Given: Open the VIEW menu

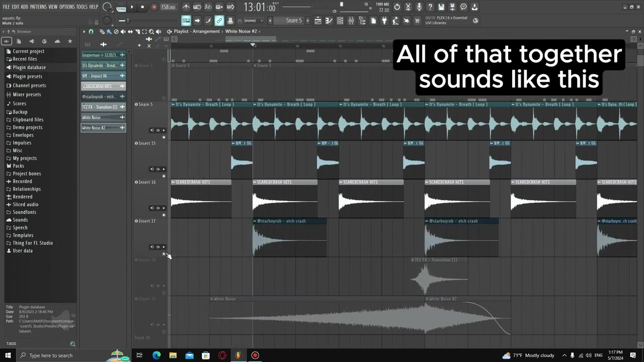Looking at the screenshot, I should coord(53,7).
